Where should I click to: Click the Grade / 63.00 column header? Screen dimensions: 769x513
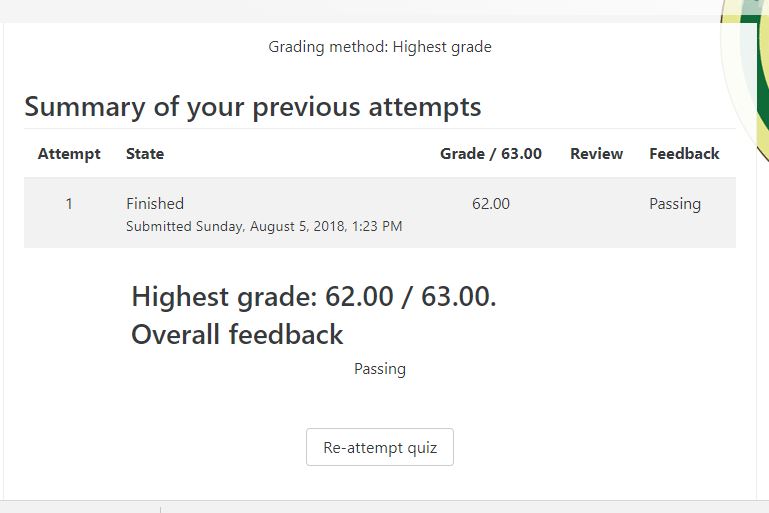(491, 154)
